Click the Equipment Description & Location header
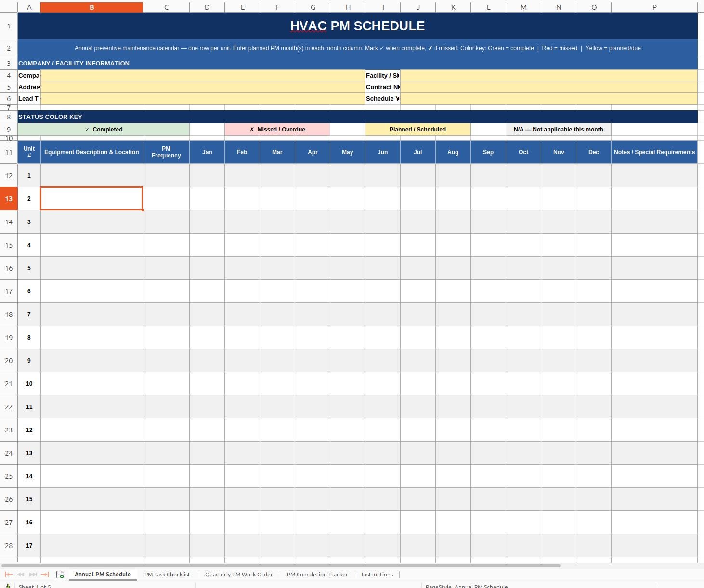The height and width of the screenshot is (588, 704). pyautogui.click(x=91, y=152)
